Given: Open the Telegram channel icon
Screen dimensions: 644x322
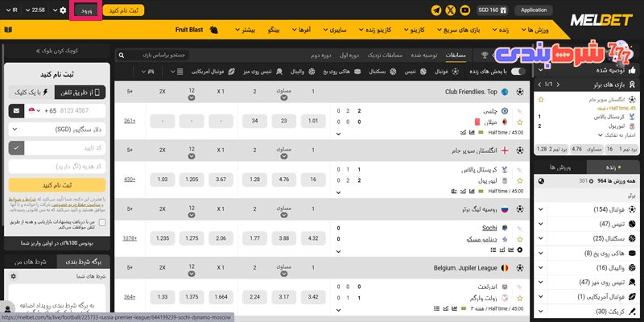Looking at the screenshot, I should click(x=436, y=10).
